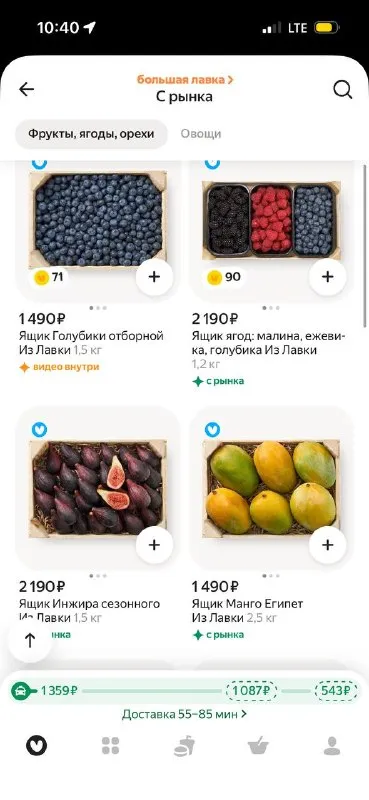The width and height of the screenshot is (369, 800).
Task: Open the ready meals icon in bottom bar
Action: coord(184,746)
